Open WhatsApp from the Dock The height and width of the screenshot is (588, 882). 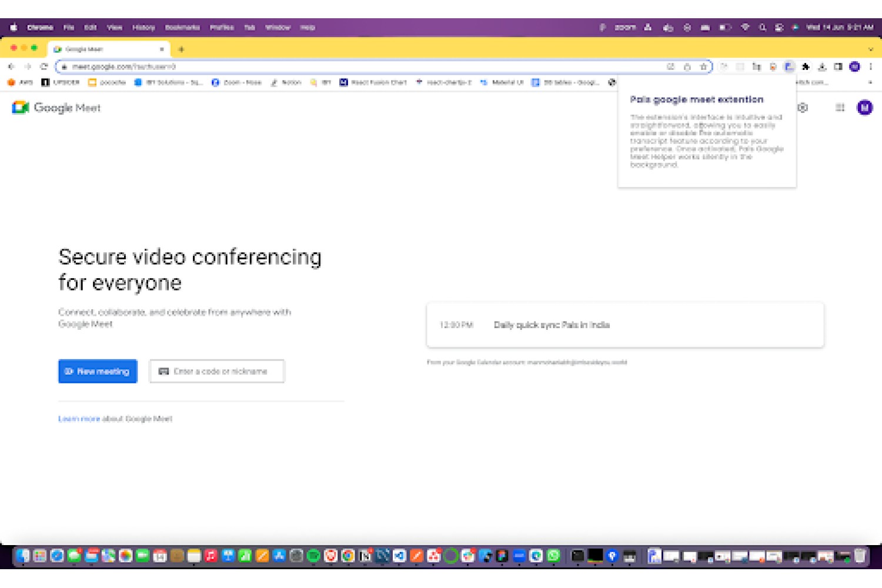(x=553, y=556)
